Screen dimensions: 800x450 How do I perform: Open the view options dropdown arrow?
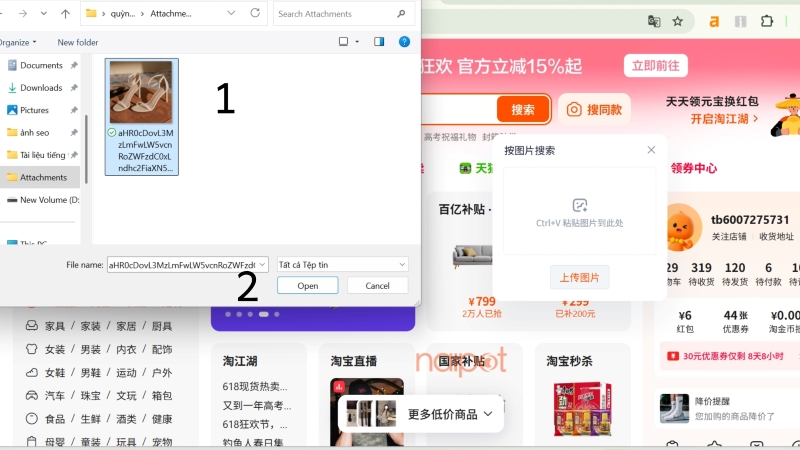[356, 42]
